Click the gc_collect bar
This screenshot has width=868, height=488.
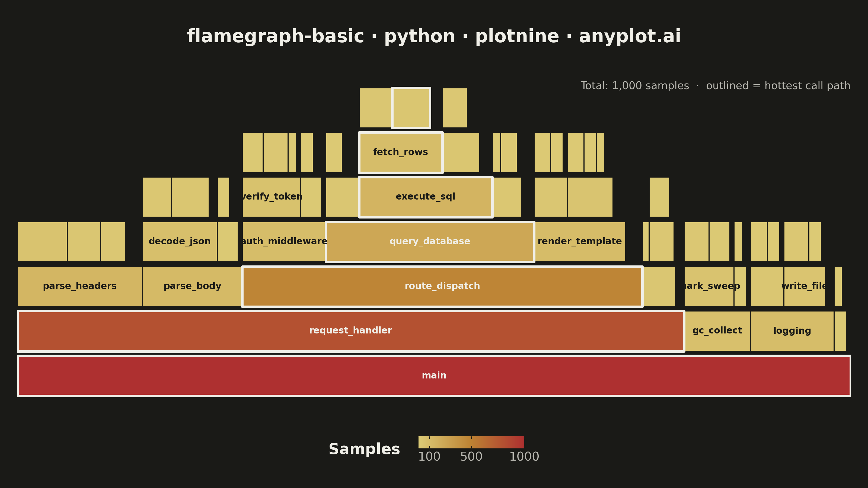point(717,331)
